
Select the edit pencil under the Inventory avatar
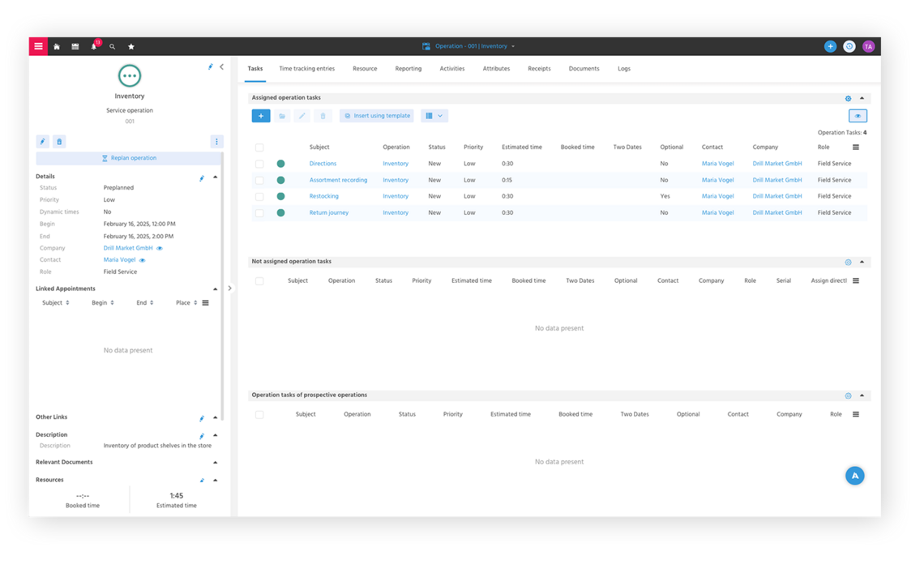click(x=42, y=141)
